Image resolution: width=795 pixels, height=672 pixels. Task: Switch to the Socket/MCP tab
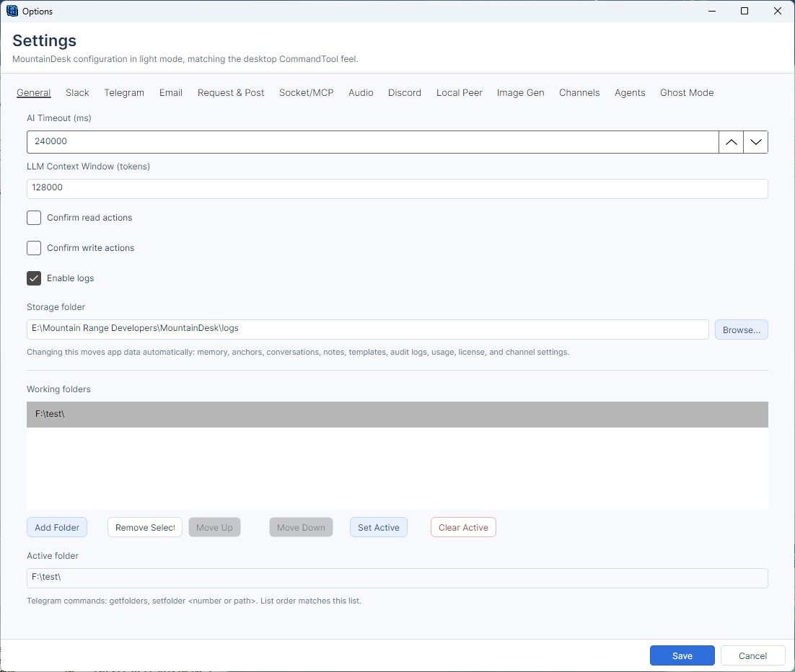pos(306,93)
